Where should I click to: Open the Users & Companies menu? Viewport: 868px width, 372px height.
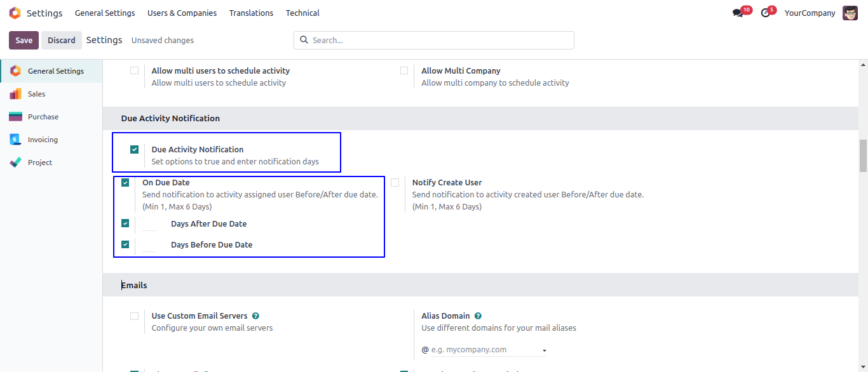(182, 13)
